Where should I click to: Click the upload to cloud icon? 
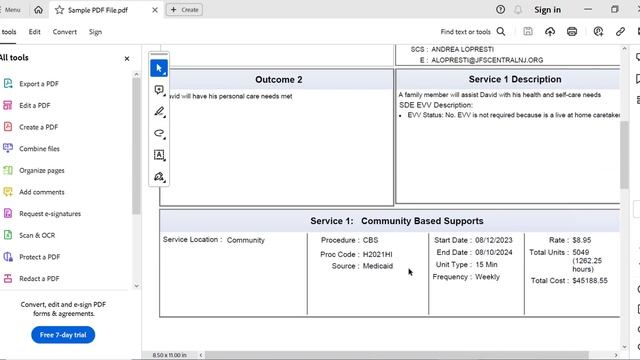[x=550, y=31]
